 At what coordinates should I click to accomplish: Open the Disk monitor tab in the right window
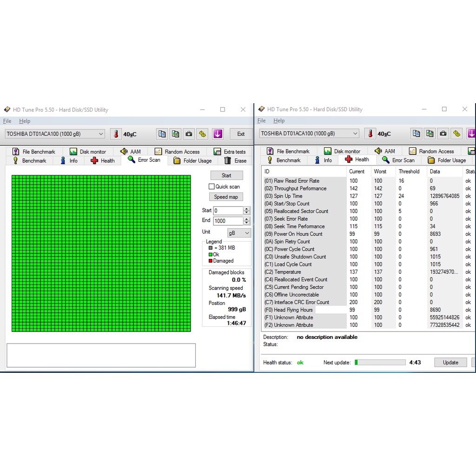[x=342, y=151]
